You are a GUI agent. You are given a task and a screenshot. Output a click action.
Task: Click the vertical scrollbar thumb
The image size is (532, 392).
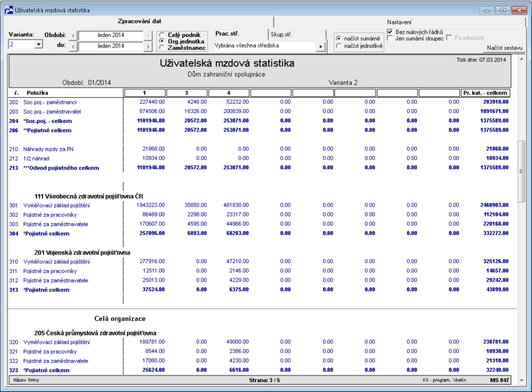(x=521, y=171)
